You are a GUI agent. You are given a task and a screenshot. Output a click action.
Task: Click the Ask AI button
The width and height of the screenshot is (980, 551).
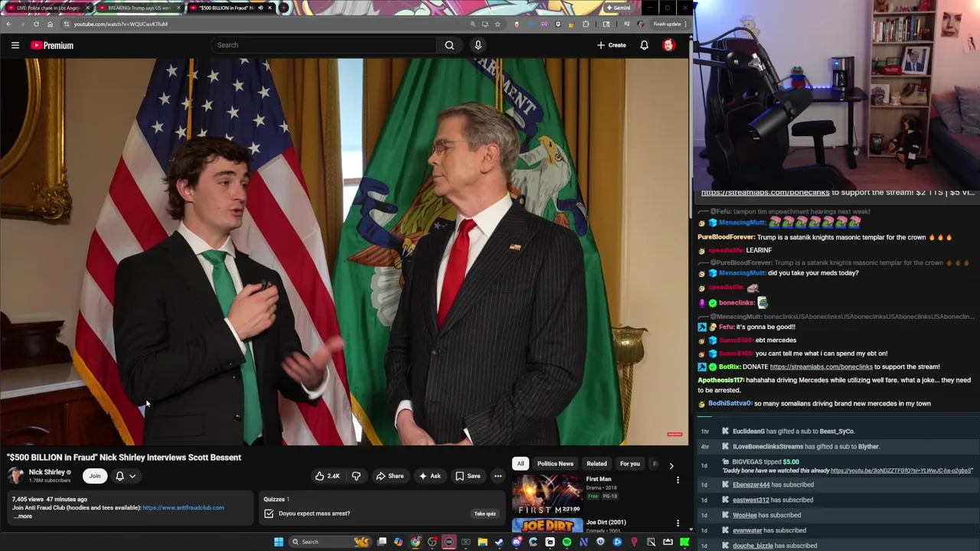(430, 476)
